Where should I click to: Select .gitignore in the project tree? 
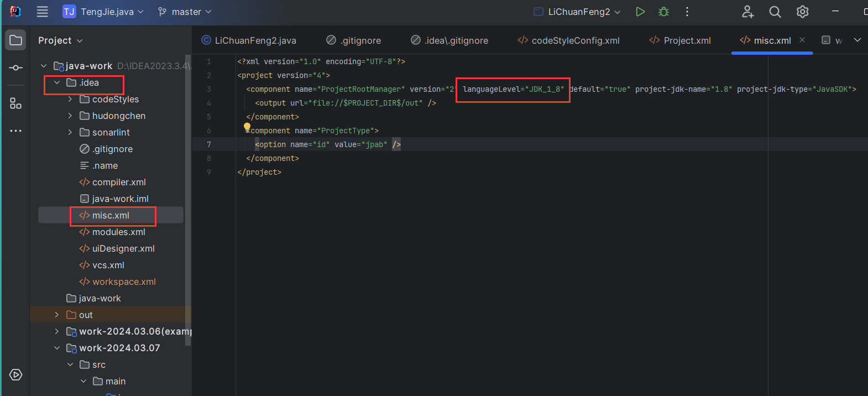coord(106,149)
